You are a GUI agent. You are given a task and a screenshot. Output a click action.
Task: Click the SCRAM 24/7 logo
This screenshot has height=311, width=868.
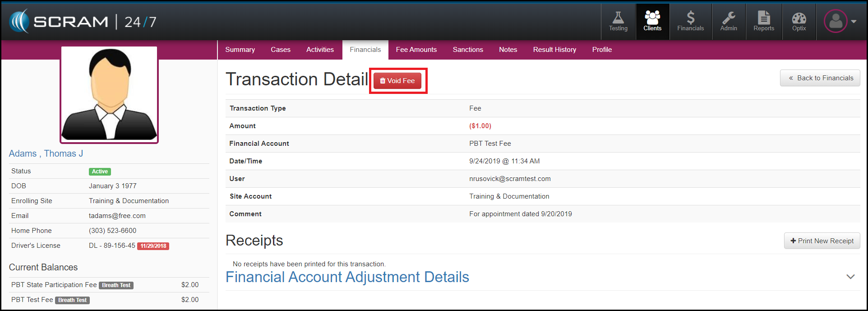pos(83,22)
